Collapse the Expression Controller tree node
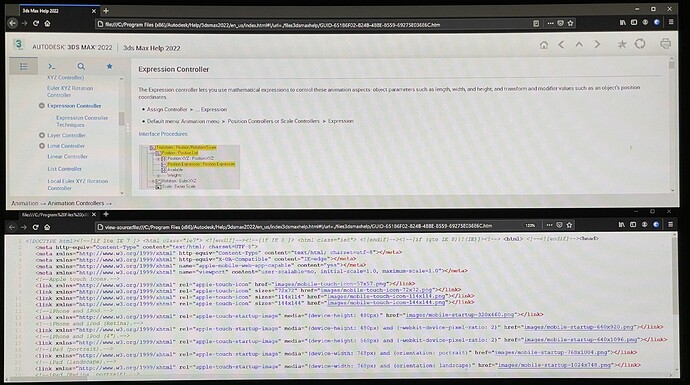 tap(42, 106)
